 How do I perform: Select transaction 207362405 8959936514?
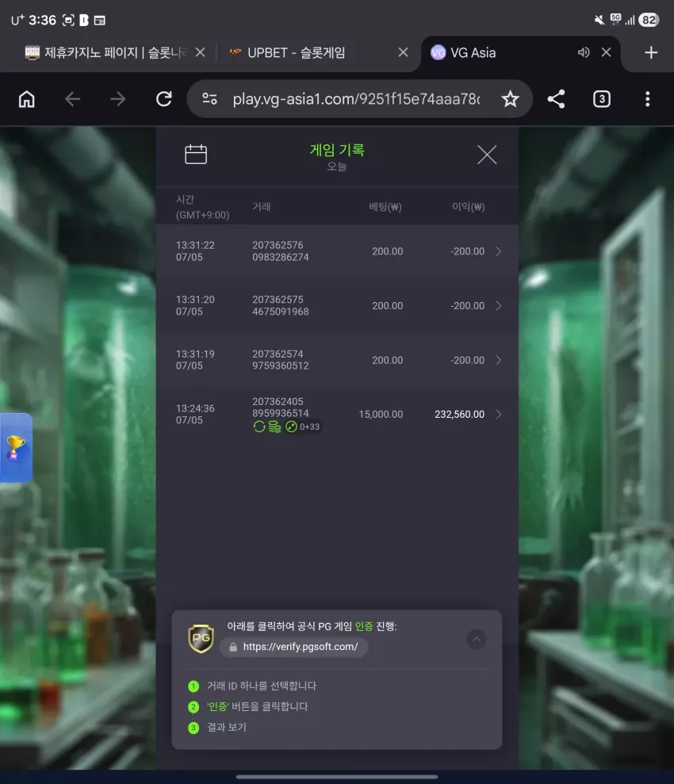pos(280,407)
